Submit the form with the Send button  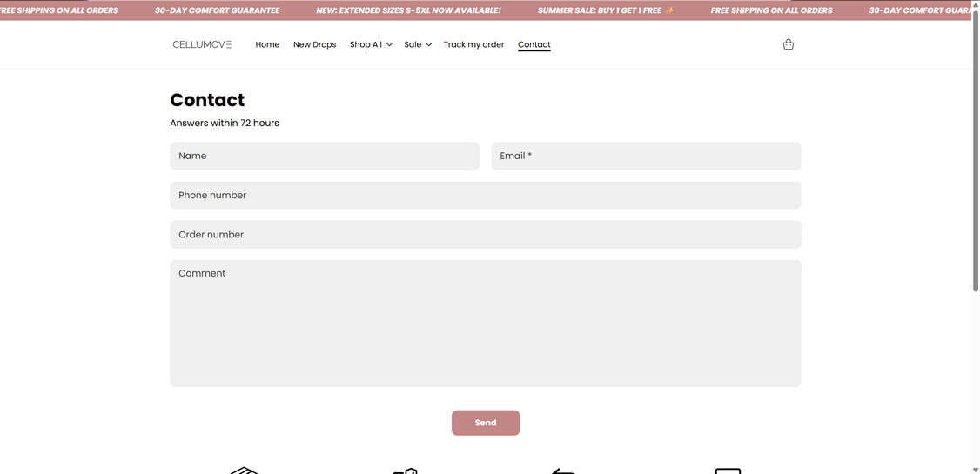486,423
